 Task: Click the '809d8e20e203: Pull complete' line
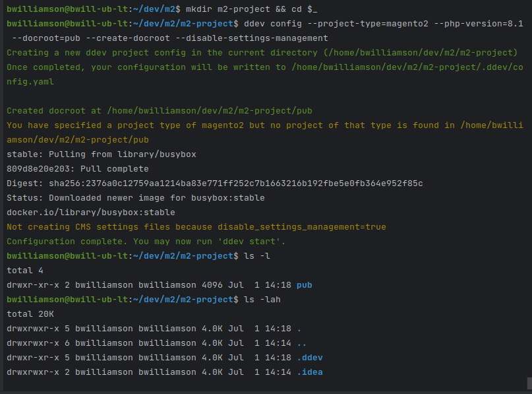click(x=77, y=168)
